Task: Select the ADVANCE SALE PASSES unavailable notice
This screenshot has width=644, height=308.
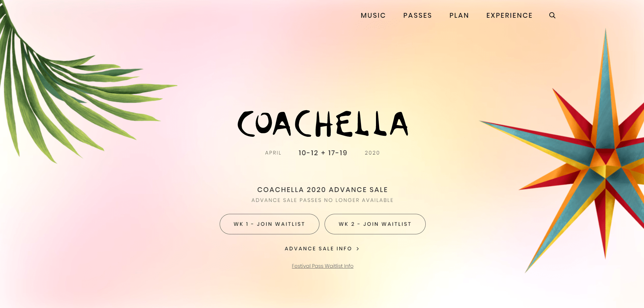Action: [321, 200]
